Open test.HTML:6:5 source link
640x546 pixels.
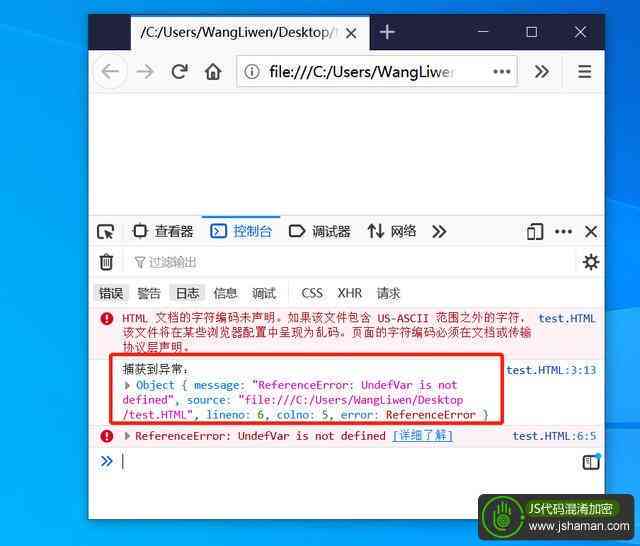point(554,436)
